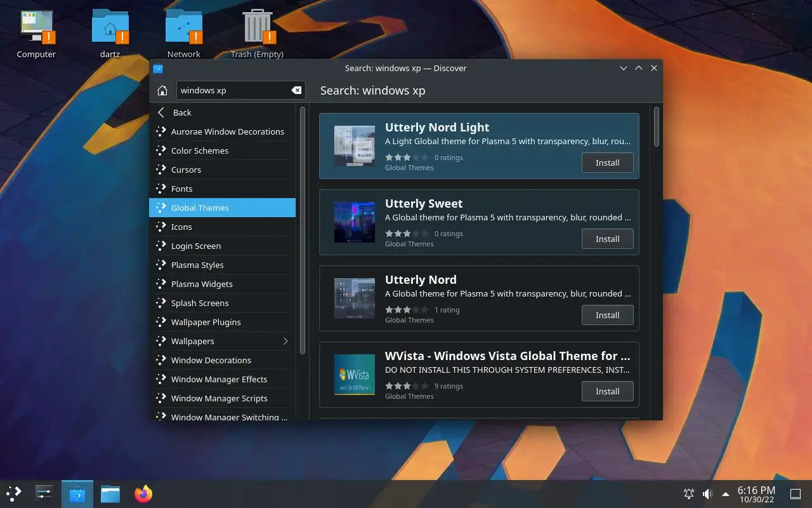This screenshot has width=812, height=508.
Task: Open Plasma Styles category
Action: (222, 265)
